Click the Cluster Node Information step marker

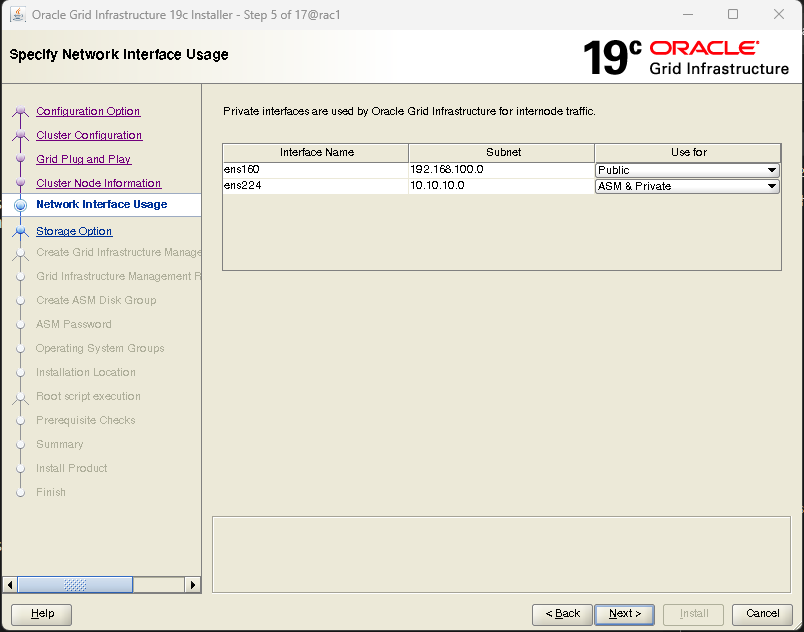tap(21, 183)
